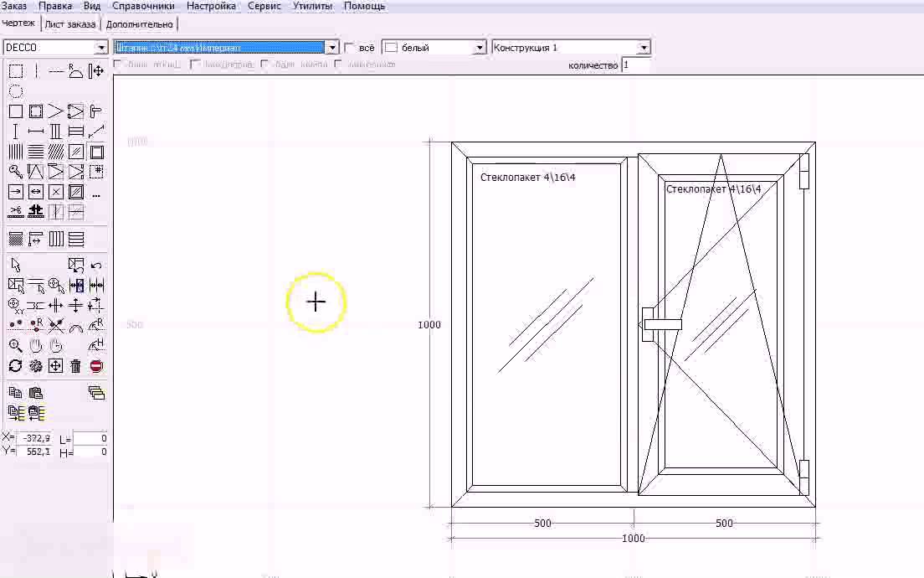Click the H= height field

point(90,452)
